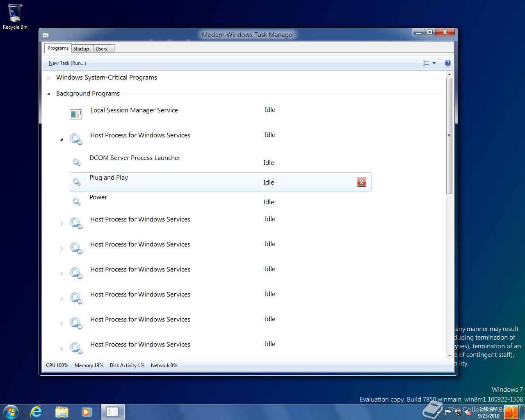Select the DCOM Server Process Launcher gear icon
525x420 pixels.
point(77,162)
